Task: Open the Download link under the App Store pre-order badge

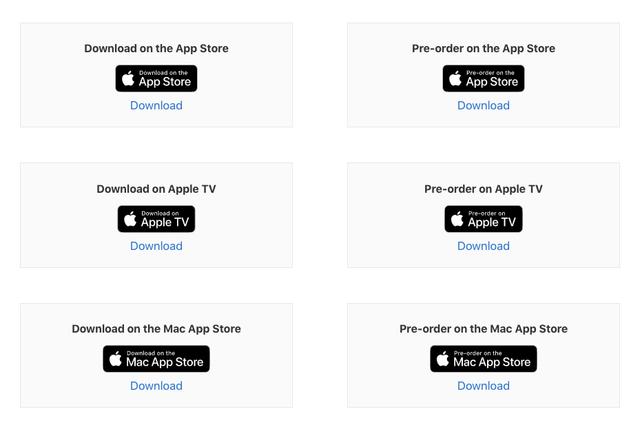Action: point(483,105)
